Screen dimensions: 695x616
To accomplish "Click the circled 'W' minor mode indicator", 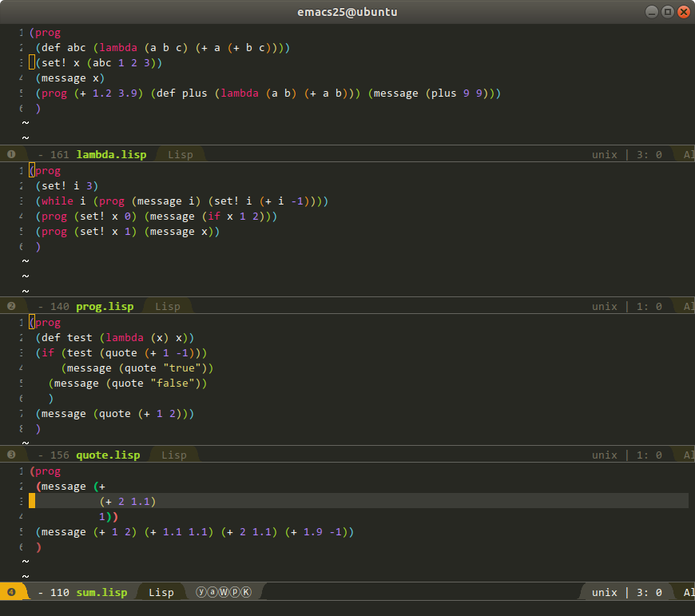I will tap(224, 592).
